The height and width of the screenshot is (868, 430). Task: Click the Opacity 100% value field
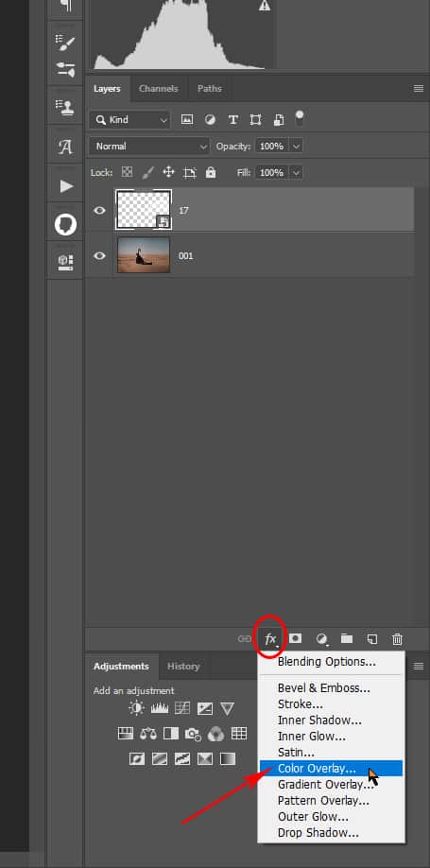(272, 147)
